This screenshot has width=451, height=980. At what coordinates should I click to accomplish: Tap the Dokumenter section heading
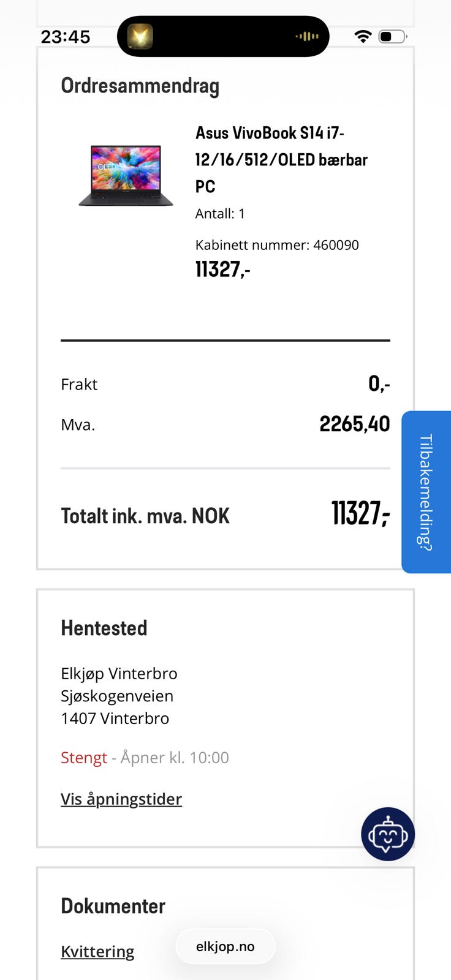(113, 906)
